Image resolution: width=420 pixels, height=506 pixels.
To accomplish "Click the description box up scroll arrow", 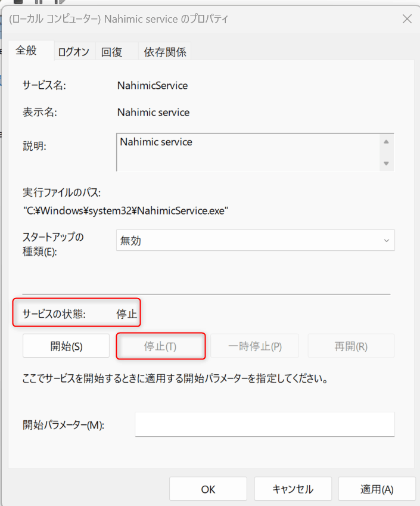I will (386, 142).
